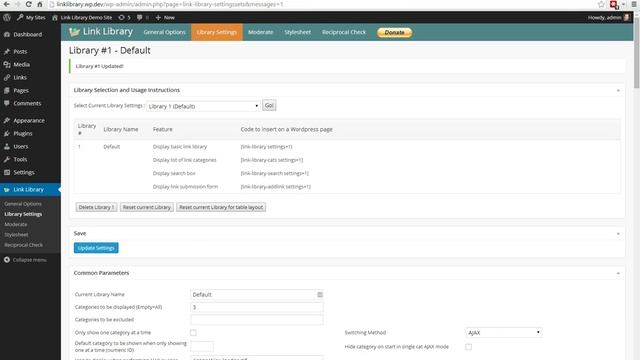640x360 pixels.
Task: Switch to Library Settings tab
Action: (x=217, y=32)
